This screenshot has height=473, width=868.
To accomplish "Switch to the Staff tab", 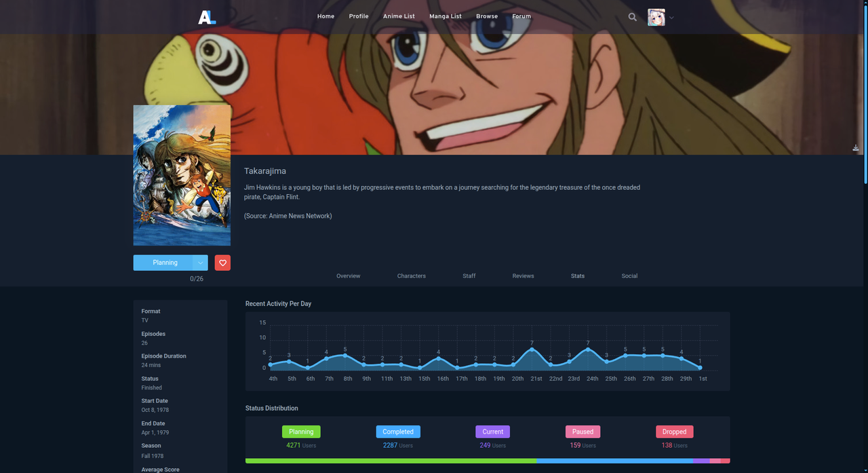I will click(469, 276).
